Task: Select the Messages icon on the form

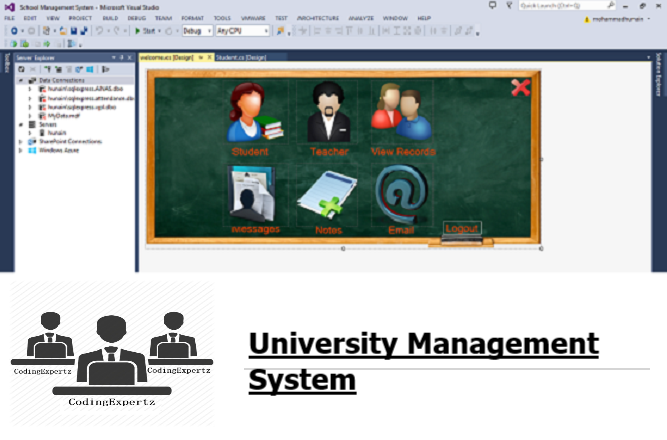Action: [x=253, y=194]
